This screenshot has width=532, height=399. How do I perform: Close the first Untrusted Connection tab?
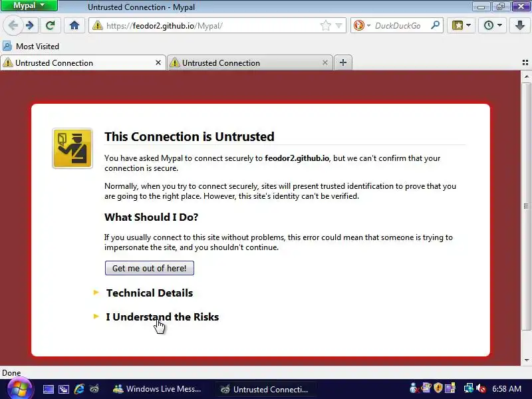point(158,63)
